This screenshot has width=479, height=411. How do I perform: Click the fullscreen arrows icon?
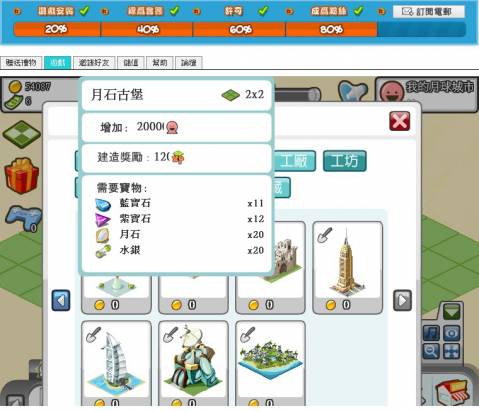(452, 351)
